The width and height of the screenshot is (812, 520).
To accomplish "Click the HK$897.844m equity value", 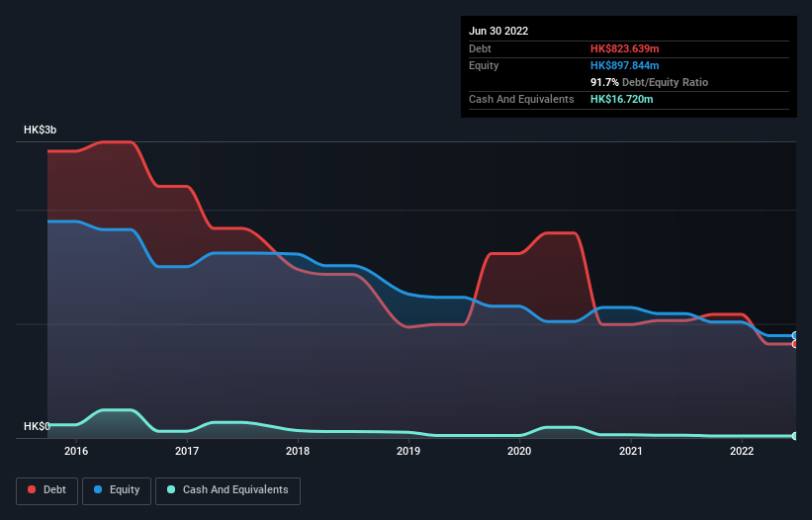I will pos(624,65).
